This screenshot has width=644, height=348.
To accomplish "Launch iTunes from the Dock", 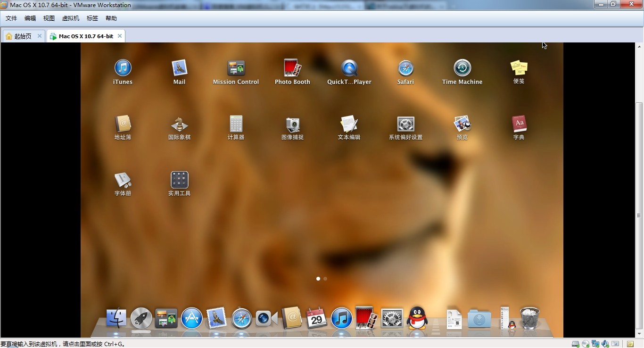I will tap(341, 318).
